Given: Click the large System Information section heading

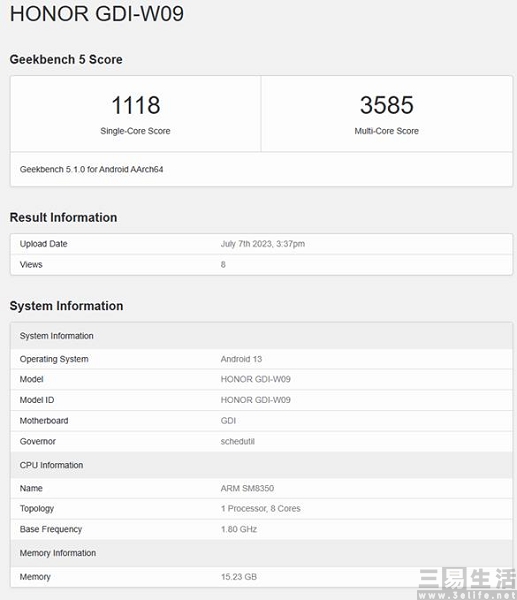Looking at the screenshot, I should point(67,306).
